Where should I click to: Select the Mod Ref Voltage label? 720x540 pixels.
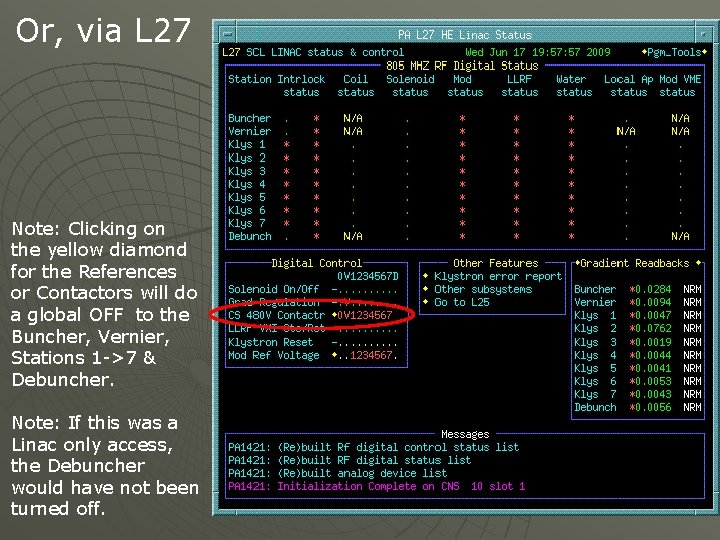274,355
